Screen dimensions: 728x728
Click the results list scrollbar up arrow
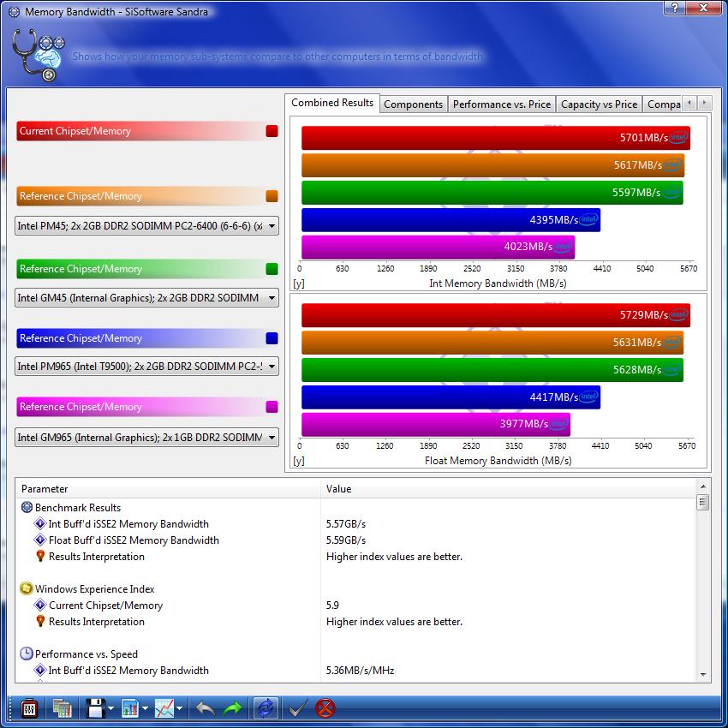click(x=703, y=486)
